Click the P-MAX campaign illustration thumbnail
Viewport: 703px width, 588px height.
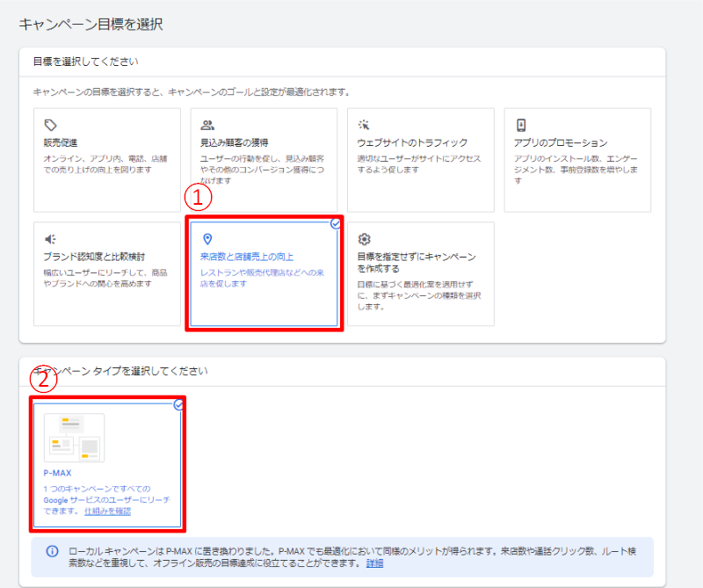click(74, 439)
